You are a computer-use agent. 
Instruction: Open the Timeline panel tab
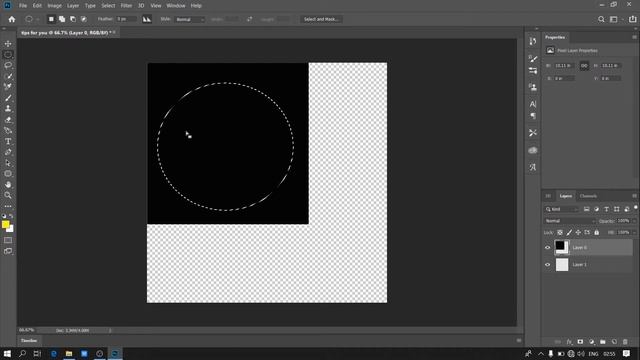point(29,340)
